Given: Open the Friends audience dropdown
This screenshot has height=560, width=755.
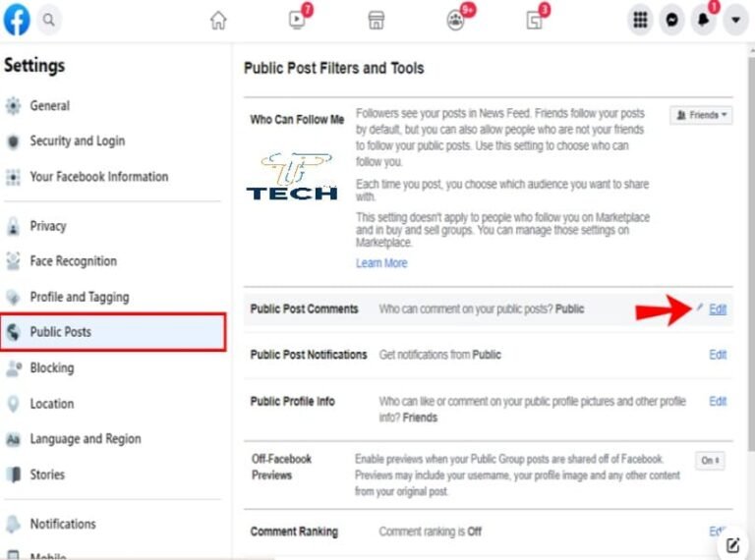Looking at the screenshot, I should pos(701,115).
